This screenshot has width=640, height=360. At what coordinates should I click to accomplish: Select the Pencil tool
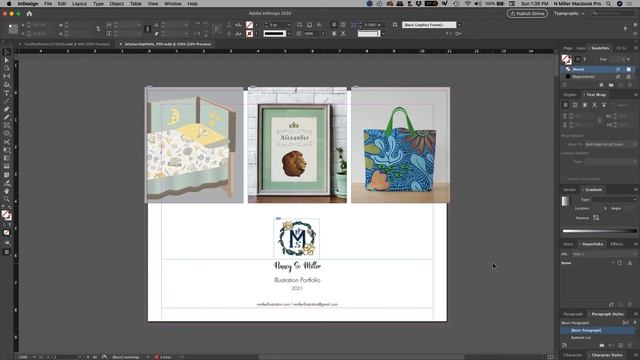(x=7, y=118)
